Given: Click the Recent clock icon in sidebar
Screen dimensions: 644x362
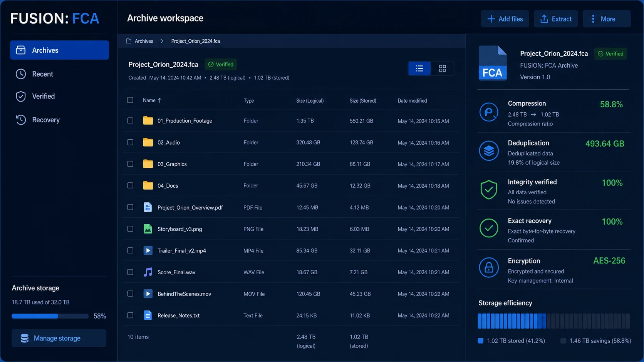Looking at the screenshot, I should pyautogui.click(x=21, y=74).
